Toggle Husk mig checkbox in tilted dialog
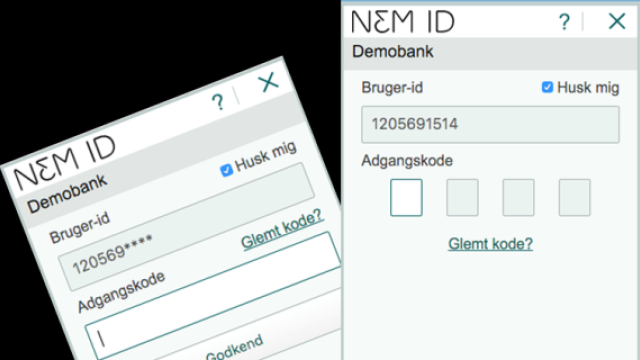640x360 pixels. [226, 170]
